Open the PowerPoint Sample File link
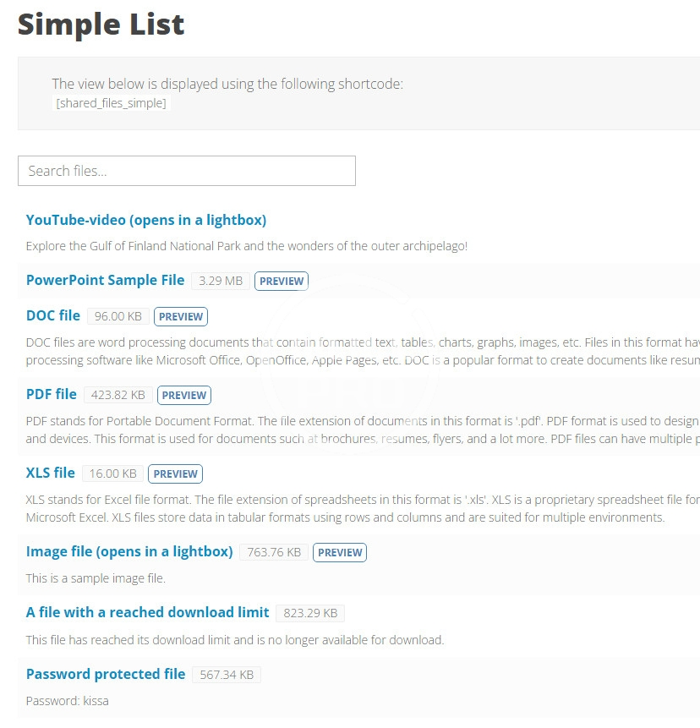Viewport: 700px width, 728px height. 105,280
